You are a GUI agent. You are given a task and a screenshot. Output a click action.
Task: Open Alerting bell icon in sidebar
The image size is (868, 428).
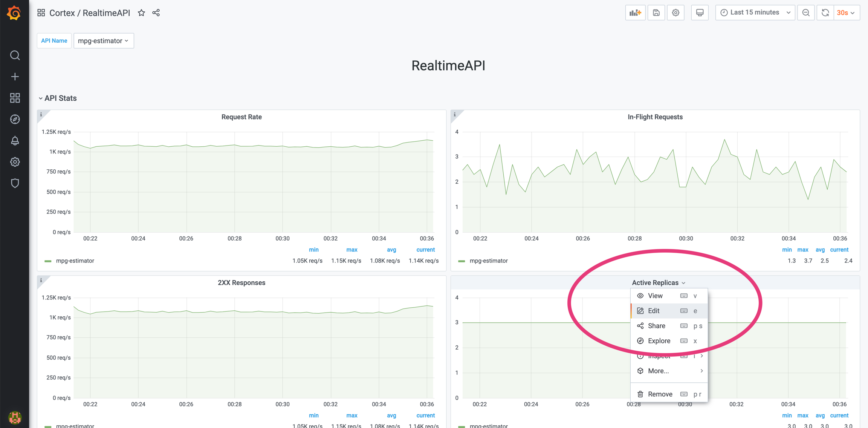(15, 141)
